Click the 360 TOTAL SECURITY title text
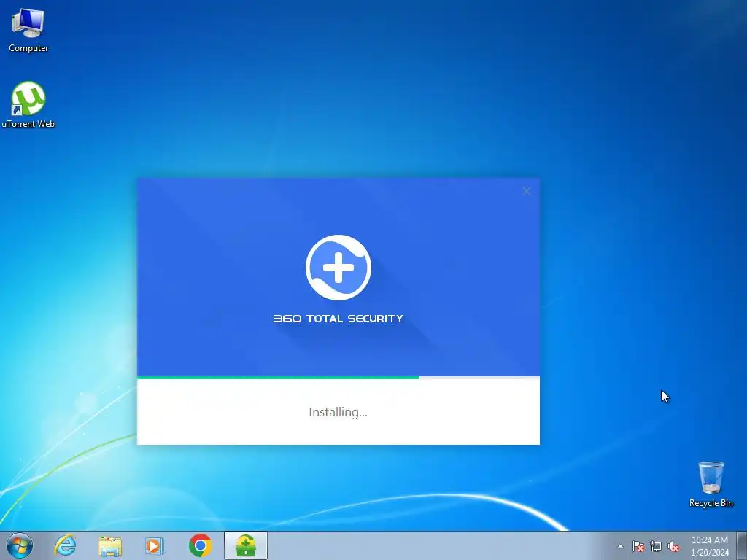Image resolution: width=747 pixels, height=560 pixels. 338,319
